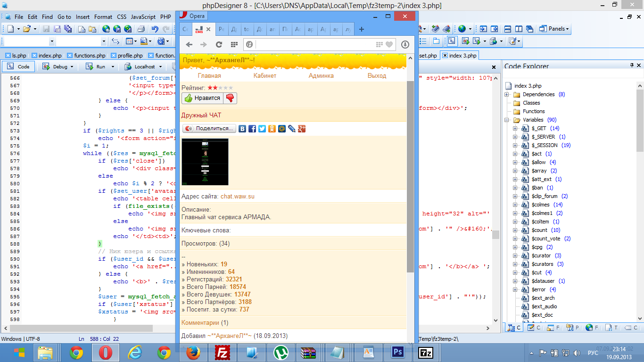Open Opera downloads icon

[405, 44]
